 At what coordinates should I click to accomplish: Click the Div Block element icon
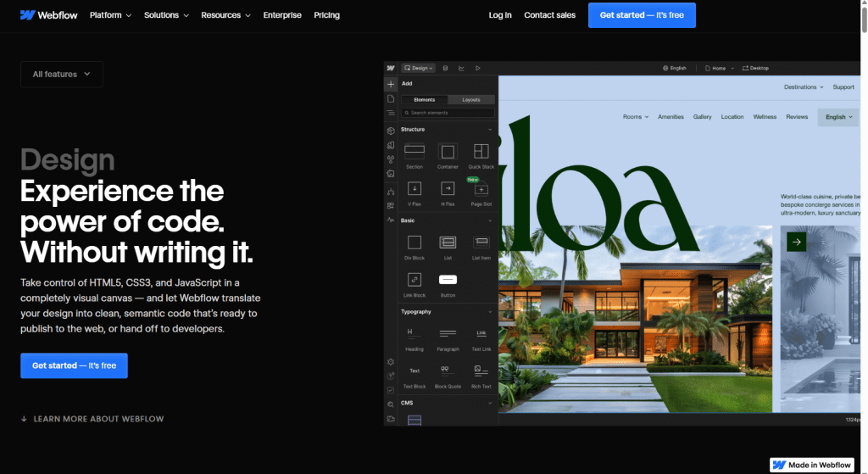coord(415,243)
